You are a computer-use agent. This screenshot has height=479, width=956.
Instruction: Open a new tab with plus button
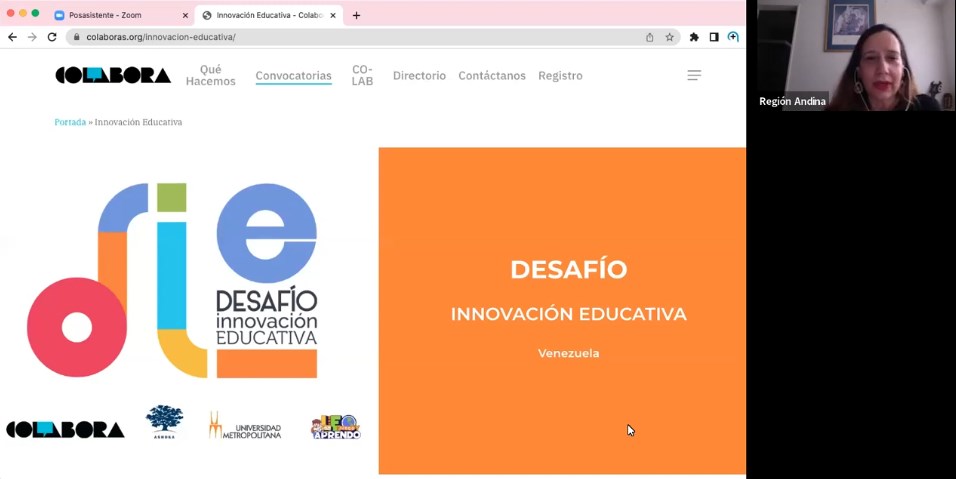click(x=356, y=15)
